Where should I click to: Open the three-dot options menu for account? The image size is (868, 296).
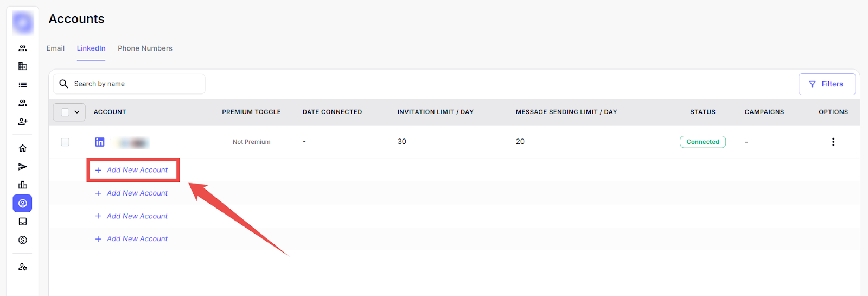point(833,142)
